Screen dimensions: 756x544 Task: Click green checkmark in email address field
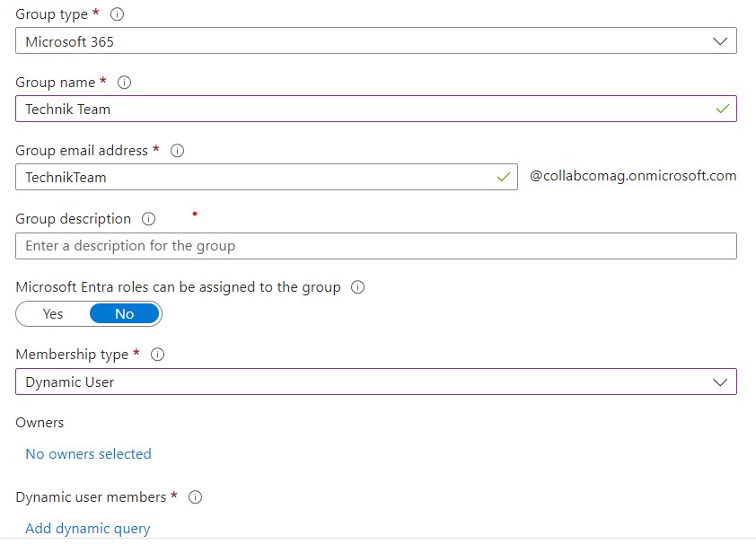click(x=504, y=177)
